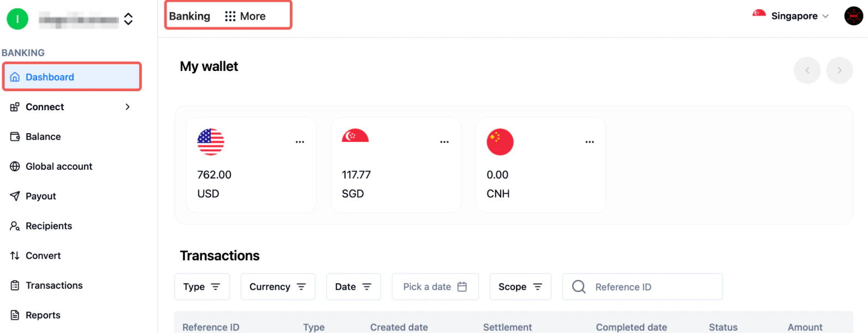Open the SGD wallet options menu
The height and width of the screenshot is (333, 868).
point(444,141)
